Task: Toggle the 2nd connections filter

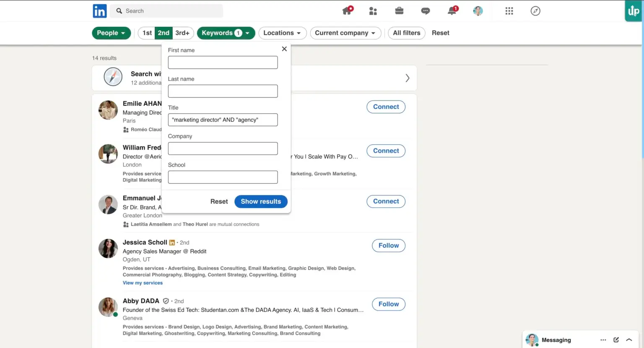Action: point(164,33)
